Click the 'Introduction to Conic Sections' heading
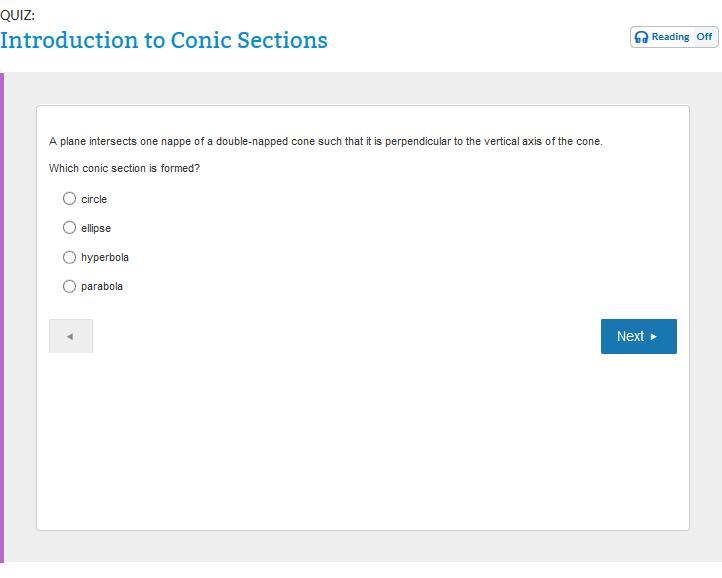Screen dimensions: 722x578 pos(164,40)
